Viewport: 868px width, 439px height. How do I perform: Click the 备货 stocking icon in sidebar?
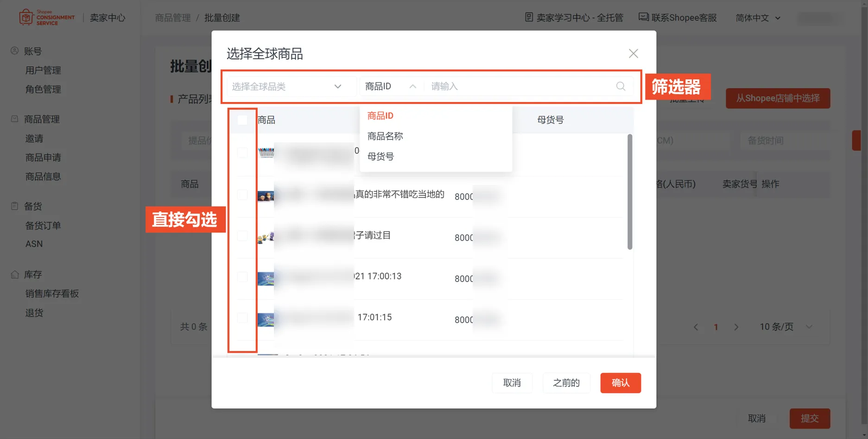14,206
